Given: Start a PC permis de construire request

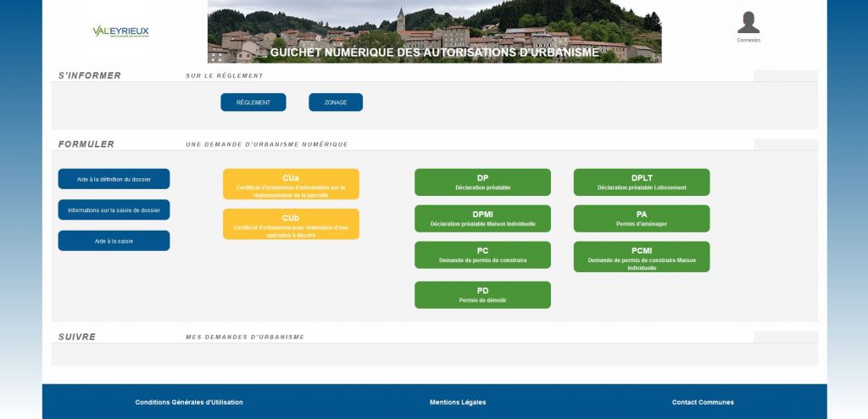Looking at the screenshot, I should coord(482,255).
